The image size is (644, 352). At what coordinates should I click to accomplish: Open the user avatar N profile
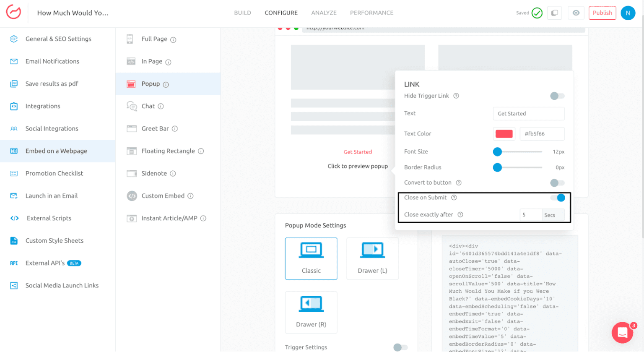coord(628,13)
